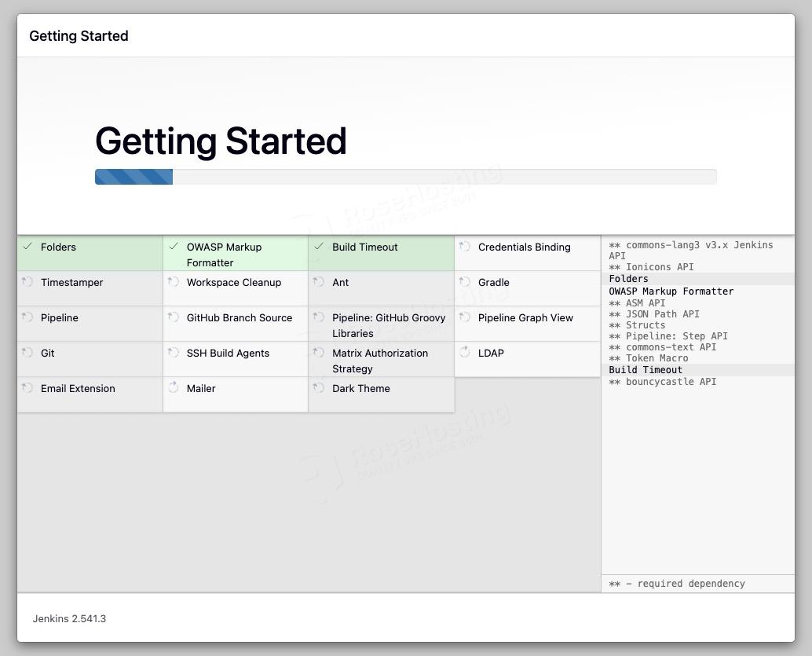Screen dimensions: 812x656
Task: Click the pending icon beside Dark Theme
Action: pos(319,387)
